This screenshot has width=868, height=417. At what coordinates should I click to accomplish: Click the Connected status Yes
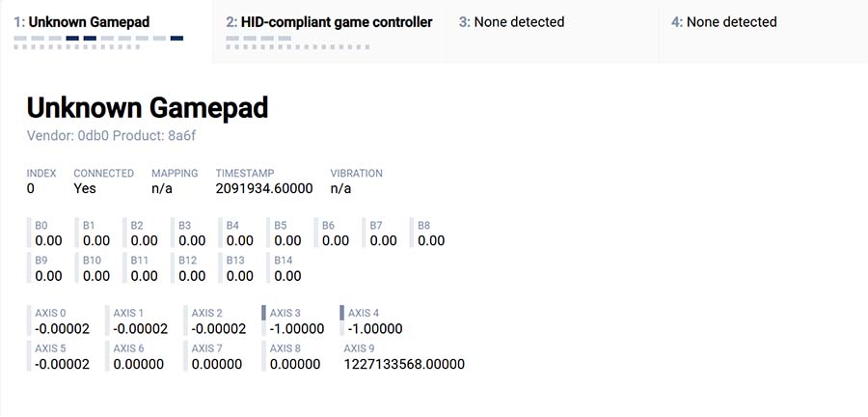(x=85, y=188)
